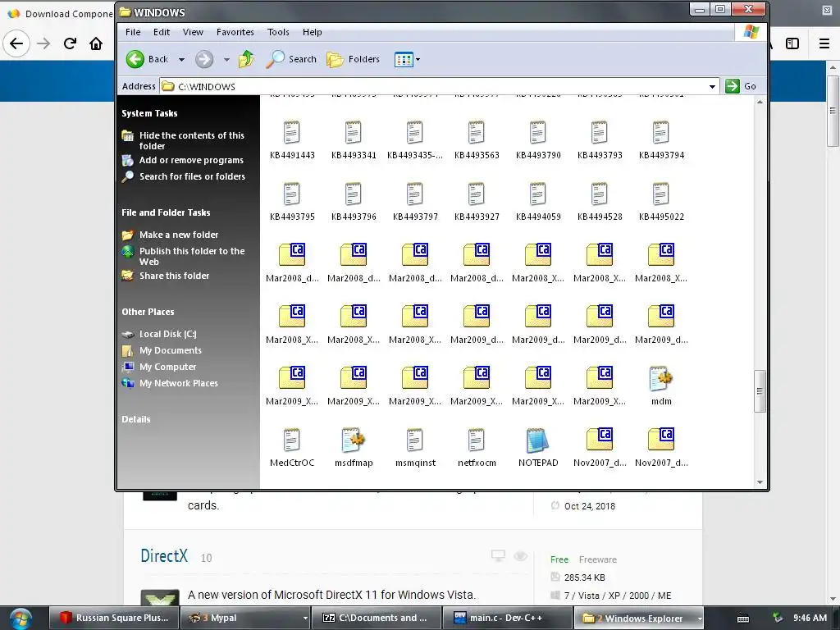Expand the Details section header
The height and width of the screenshot is (630, 840).
(x=135, y=419)
